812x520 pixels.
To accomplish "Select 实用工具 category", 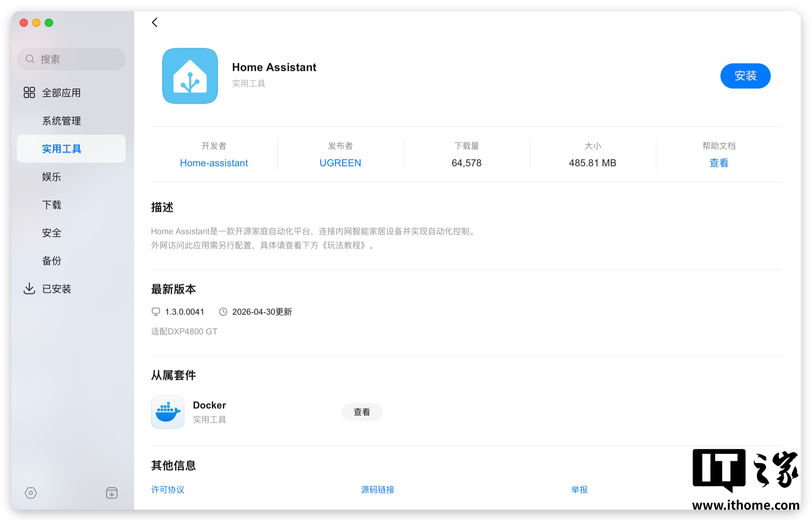I will tap(71, 149).
